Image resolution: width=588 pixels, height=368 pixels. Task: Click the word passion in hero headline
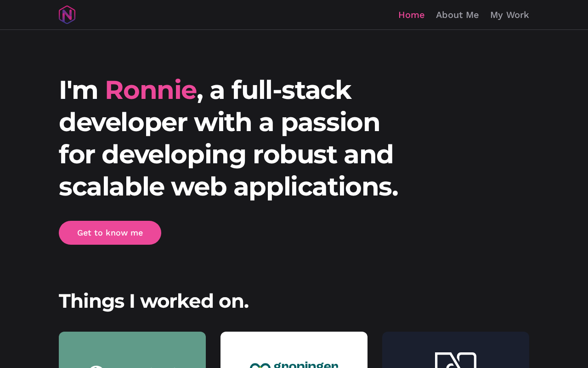(x=330, y=122)
